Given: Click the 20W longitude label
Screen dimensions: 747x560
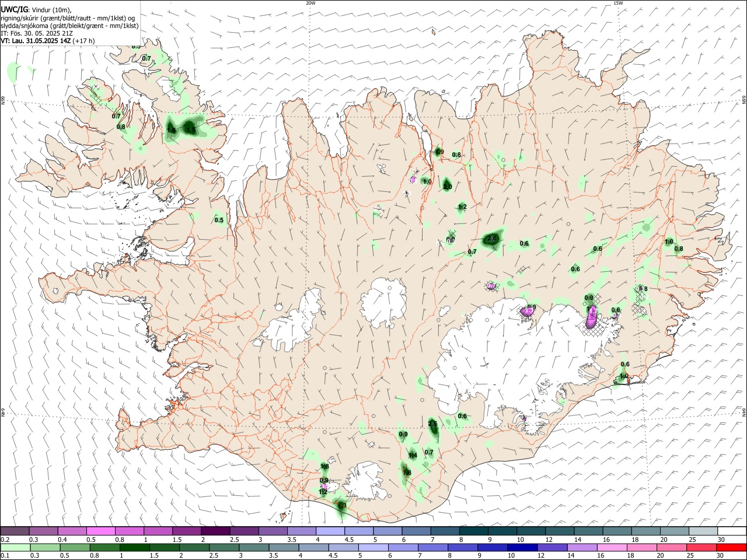Looking at the screenshot, I should point(310,3).
